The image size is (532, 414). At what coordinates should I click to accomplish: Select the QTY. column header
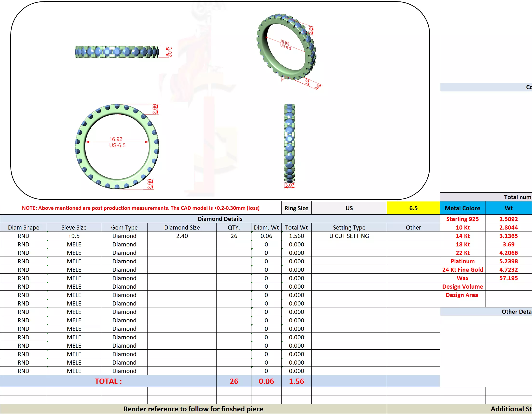coord(234,227)
